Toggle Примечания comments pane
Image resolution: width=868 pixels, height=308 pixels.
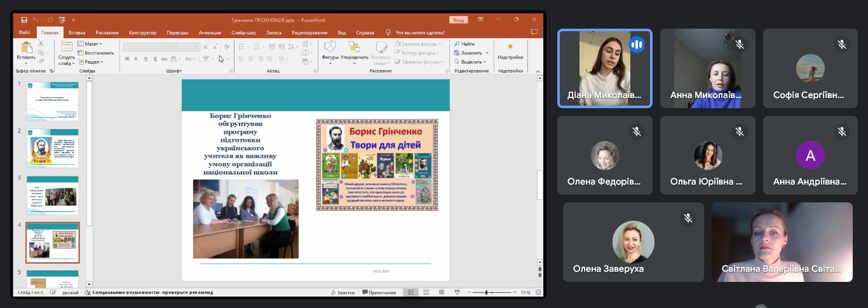(379, 293)
